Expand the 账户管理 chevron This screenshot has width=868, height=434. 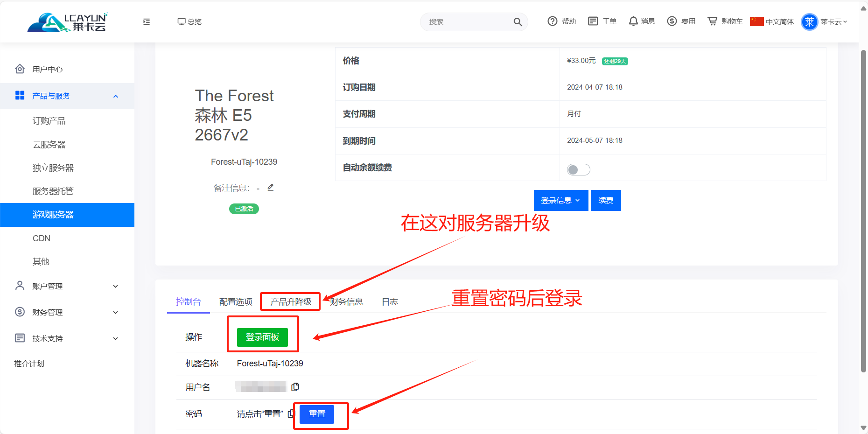tap(116, 287)
